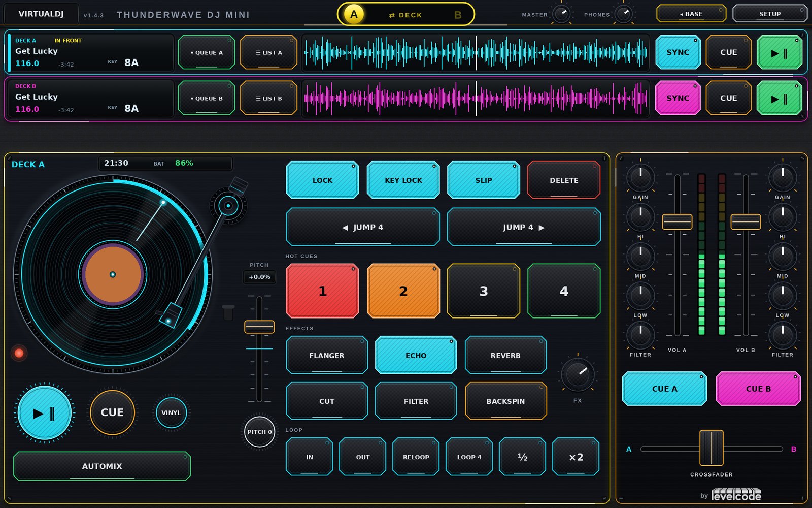The height and width of the screenshot is (508, 812).
Task: Click the right channel FILTER knob
Action: coord(783,335)
